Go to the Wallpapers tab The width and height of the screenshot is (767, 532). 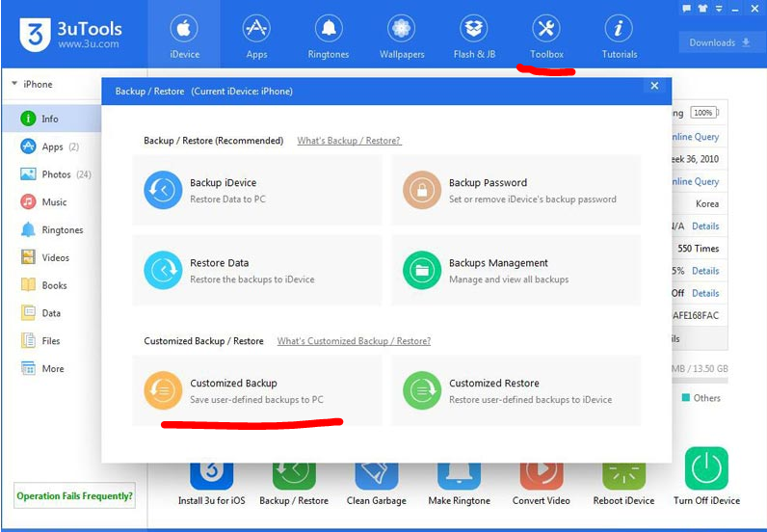[x=402, y=36]
